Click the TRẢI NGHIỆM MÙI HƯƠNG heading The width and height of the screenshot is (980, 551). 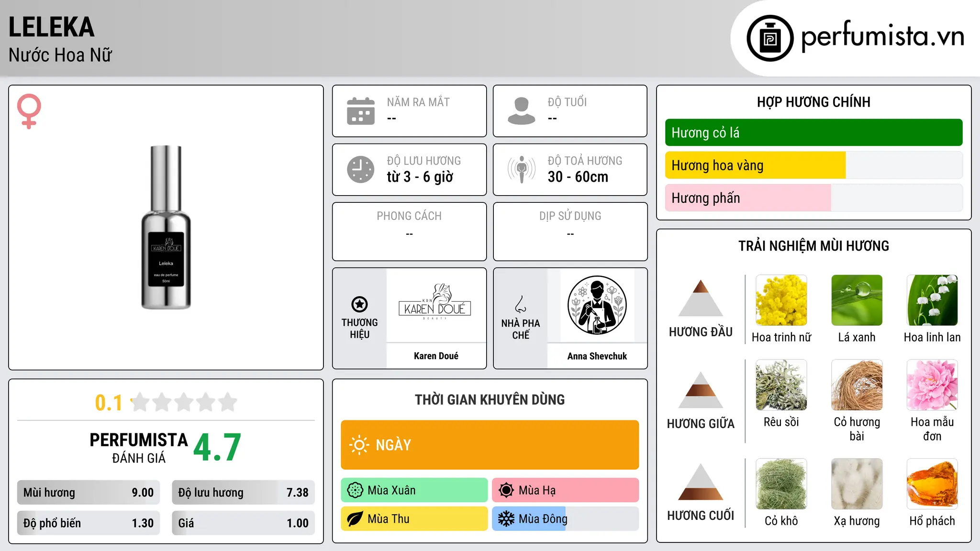click(813, 246)
